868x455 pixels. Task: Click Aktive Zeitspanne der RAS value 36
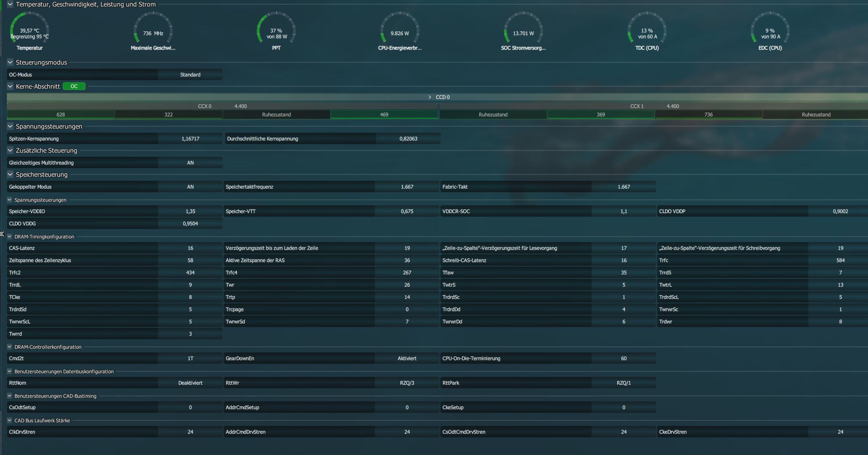point(407,260)
